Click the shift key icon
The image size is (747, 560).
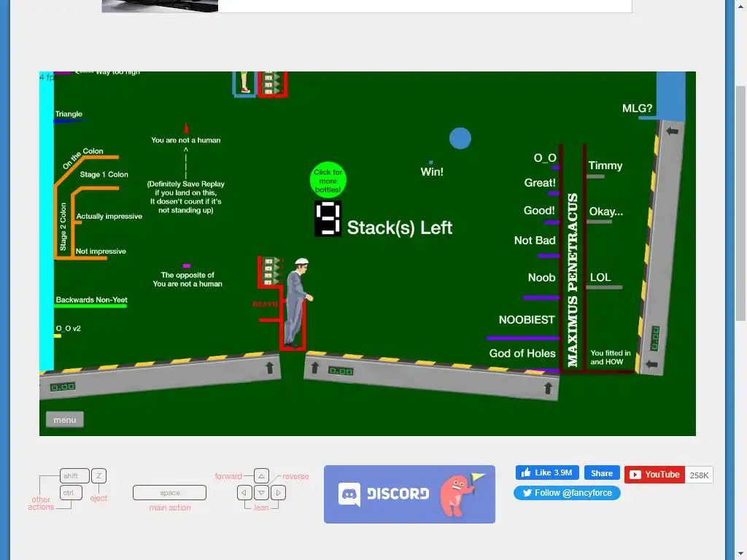point(74,475)
